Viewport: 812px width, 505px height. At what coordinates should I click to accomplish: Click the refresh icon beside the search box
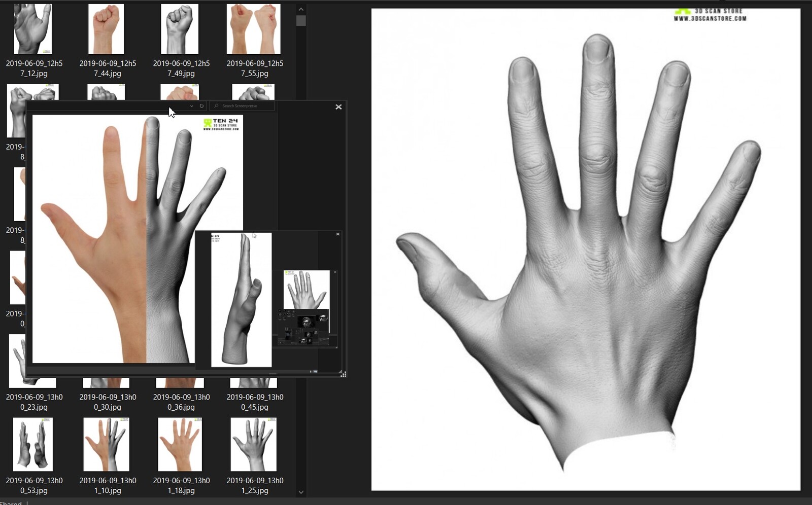tap(201, 106)
